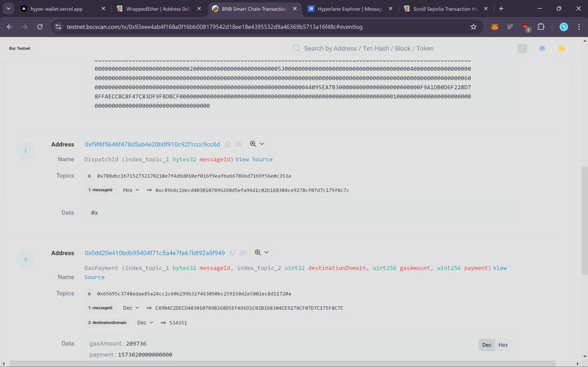Switch data display to Hex
Screen dimensions: 588x367
click(503, 345)
